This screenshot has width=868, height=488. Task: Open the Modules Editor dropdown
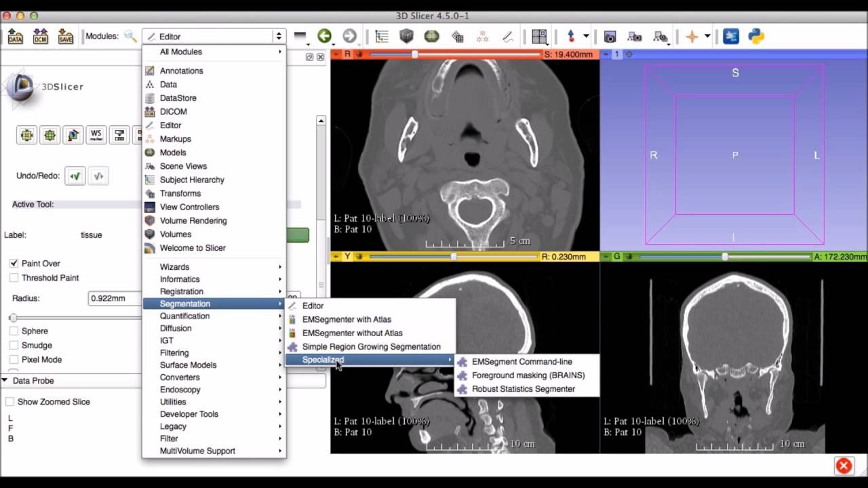click(x=214, y=37)
